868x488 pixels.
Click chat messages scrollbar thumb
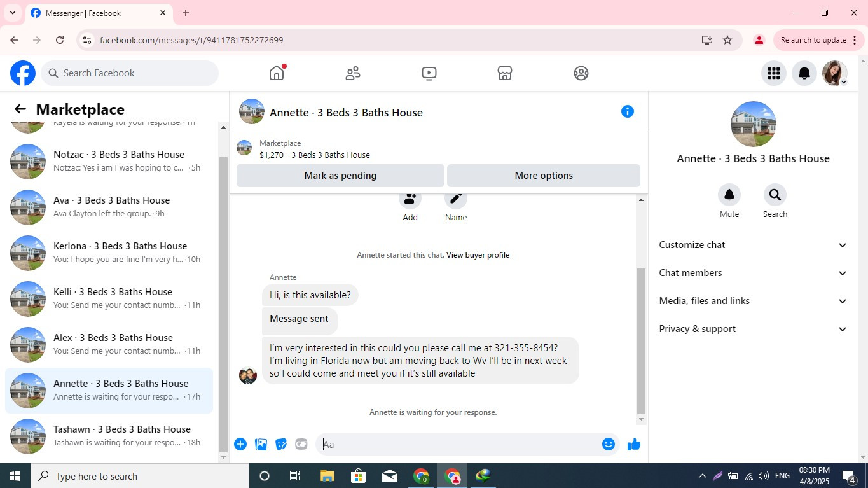click(x=641, y=340)
